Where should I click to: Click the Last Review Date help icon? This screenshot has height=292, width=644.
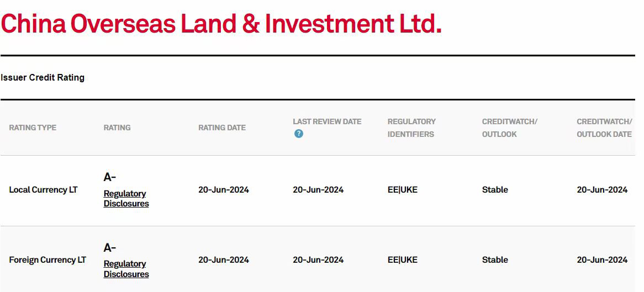coord(299,134)
